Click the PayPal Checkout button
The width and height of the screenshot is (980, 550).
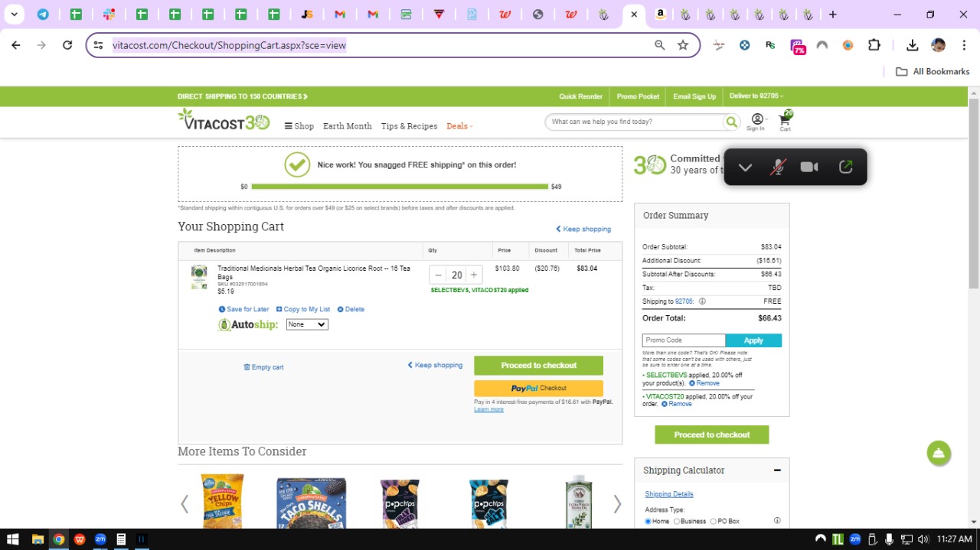538,388
